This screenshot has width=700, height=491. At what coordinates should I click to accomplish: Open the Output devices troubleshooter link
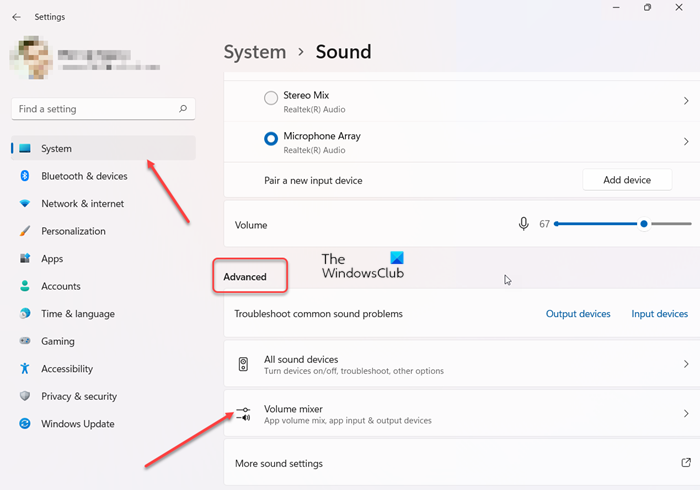pyautogui.click(x=578, y=314)
